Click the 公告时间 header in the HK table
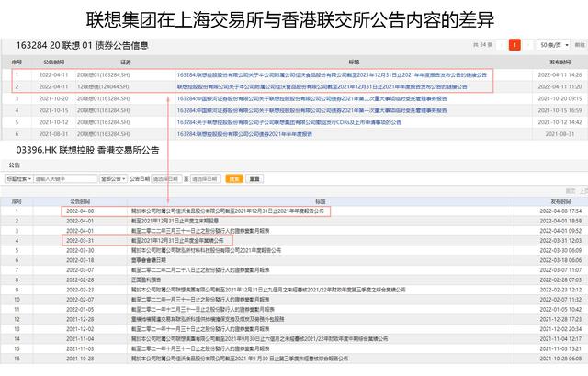This screenshot has height=376, width=588. [x=80, y=201]
